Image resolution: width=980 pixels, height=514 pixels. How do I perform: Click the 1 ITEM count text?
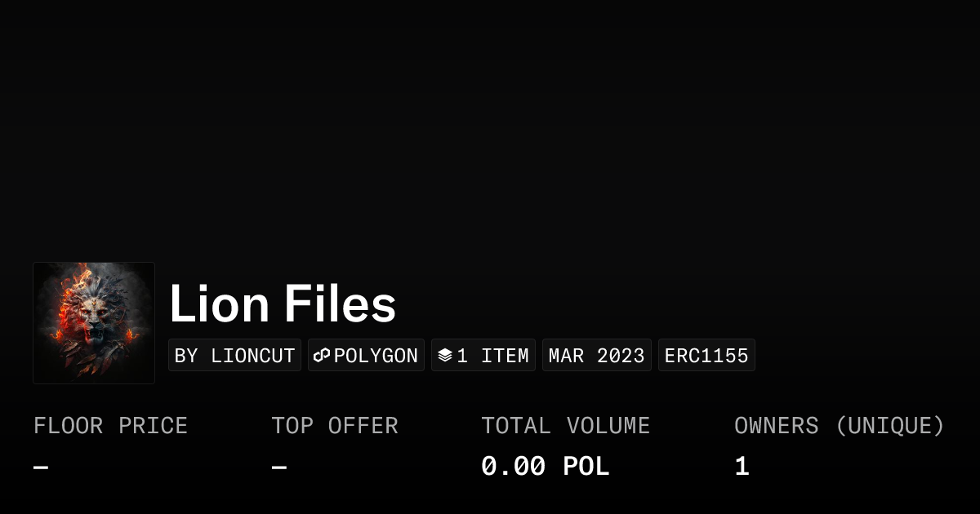point(492,356)
